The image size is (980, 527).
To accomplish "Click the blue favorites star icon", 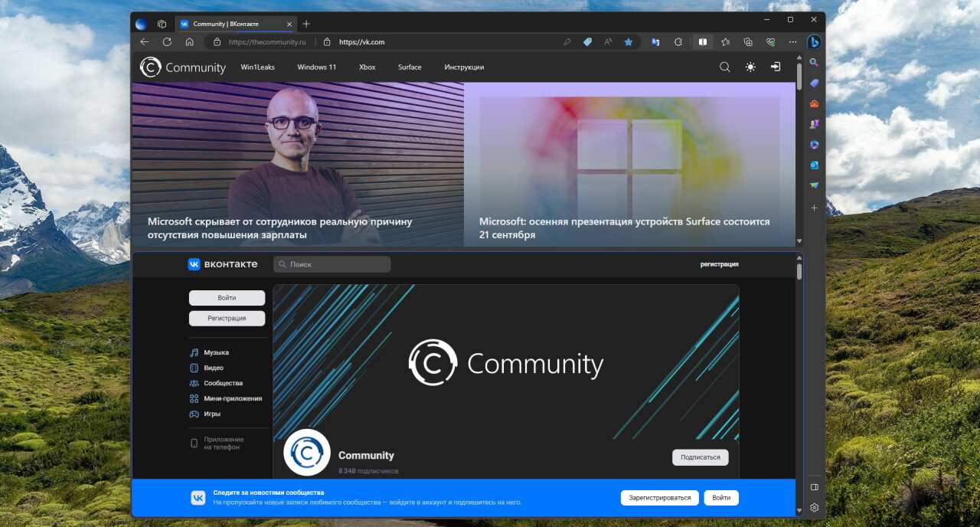I will pos(629,42).
